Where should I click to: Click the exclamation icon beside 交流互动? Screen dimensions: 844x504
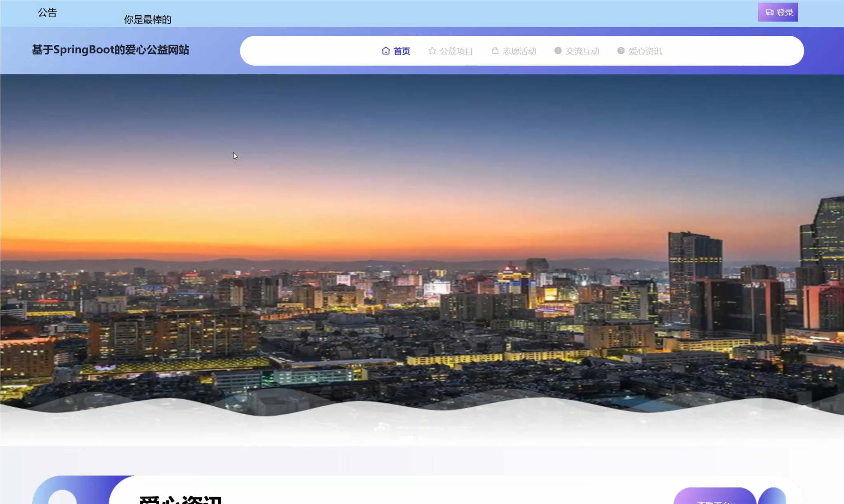click(558, 51)
